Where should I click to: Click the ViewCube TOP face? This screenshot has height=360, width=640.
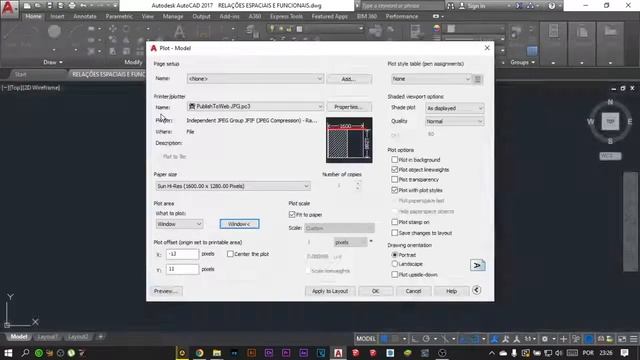click(610, 121)
